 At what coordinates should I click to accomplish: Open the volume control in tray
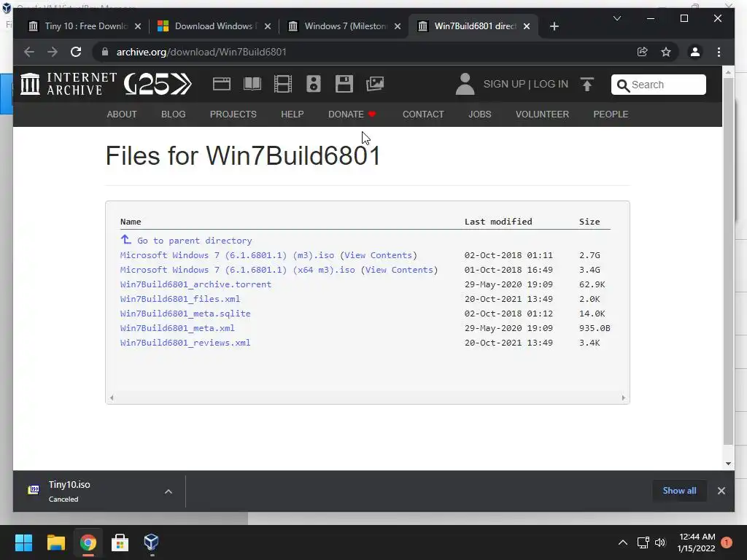660,542
